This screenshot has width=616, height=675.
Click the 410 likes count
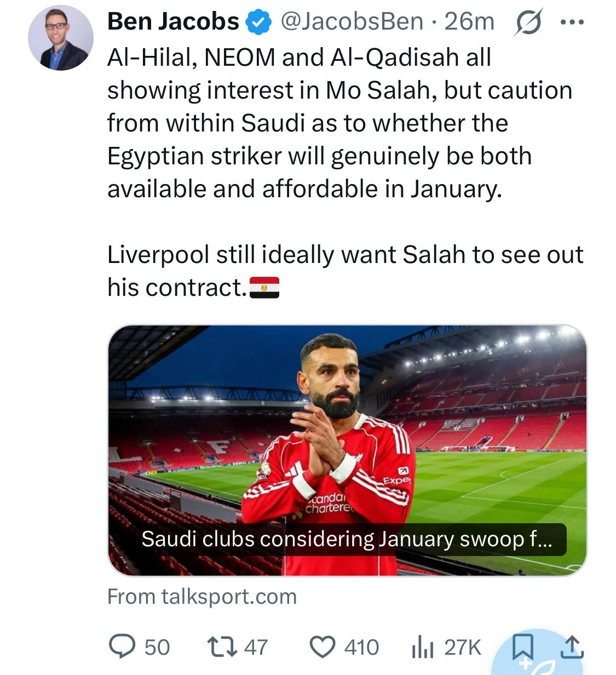tap(361, 647)
